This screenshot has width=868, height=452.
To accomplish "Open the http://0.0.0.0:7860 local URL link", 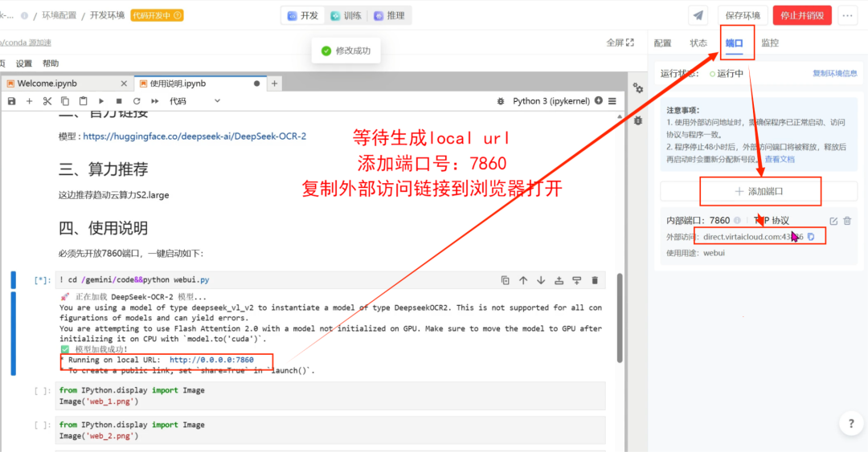I will pyautogui.click(x=211, y=360).
